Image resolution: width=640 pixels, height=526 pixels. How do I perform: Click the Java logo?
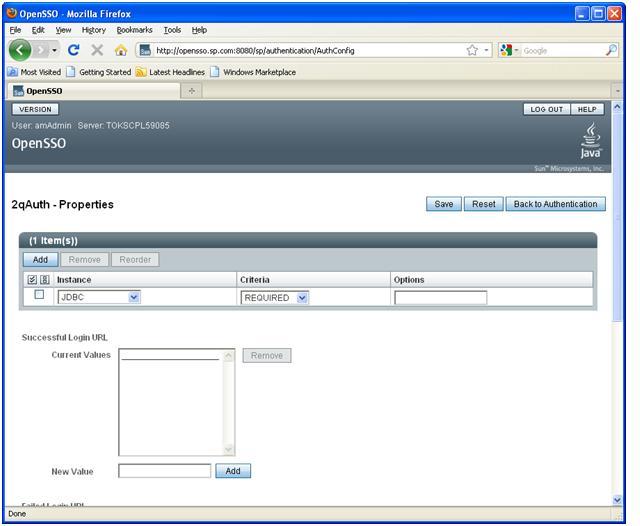pos(591,141)
